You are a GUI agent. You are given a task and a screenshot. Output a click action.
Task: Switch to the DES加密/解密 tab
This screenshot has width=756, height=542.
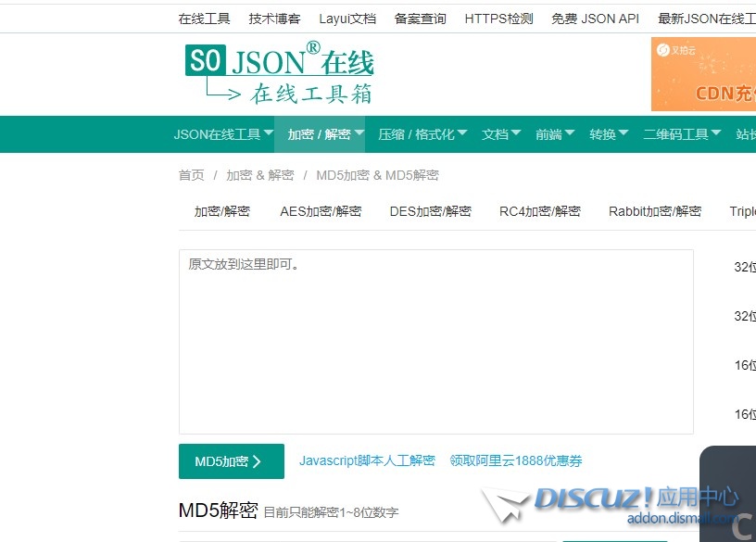pos(430,211)
